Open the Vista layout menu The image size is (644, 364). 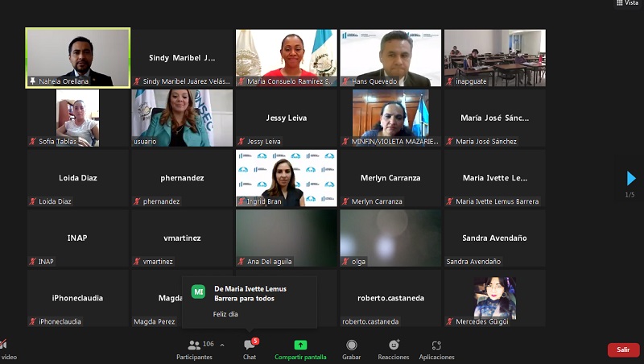coord(626,3)
